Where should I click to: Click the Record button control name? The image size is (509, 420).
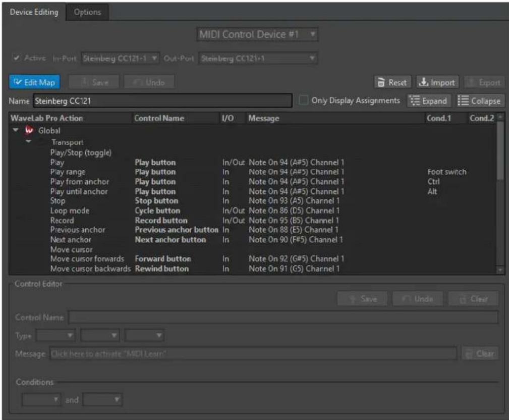[x=161, y=220]
